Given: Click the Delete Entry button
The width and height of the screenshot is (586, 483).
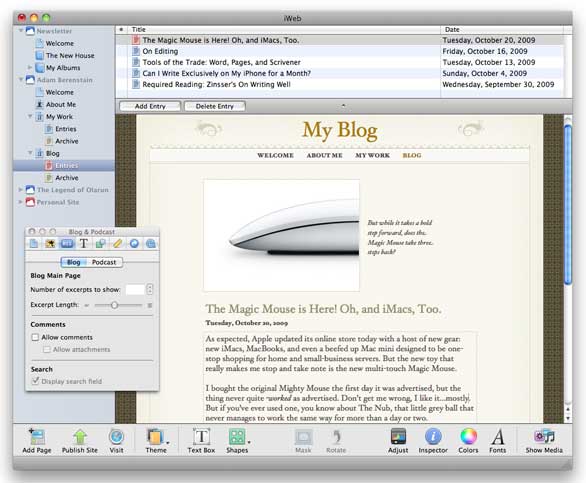Looking at the screenshot, I should tap(215, 106).
